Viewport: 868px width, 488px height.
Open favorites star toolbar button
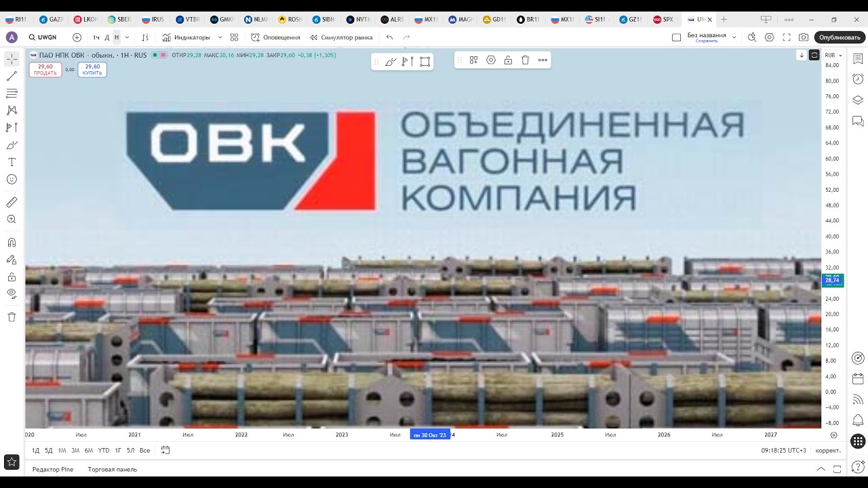click(x=12, y=462)
